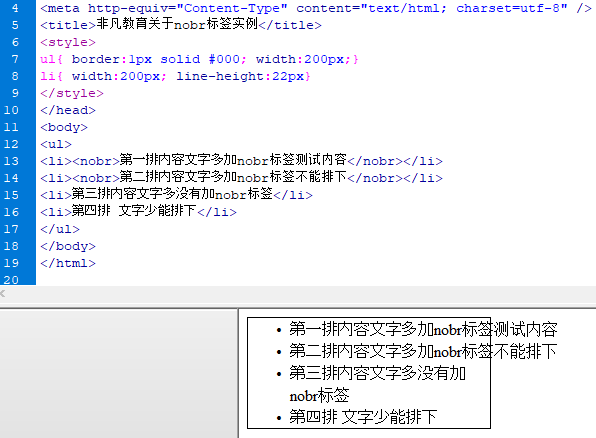Click code line 第四排 文字少能排下
The height and width of the screenshot is (438, 596).
[138, 211]
